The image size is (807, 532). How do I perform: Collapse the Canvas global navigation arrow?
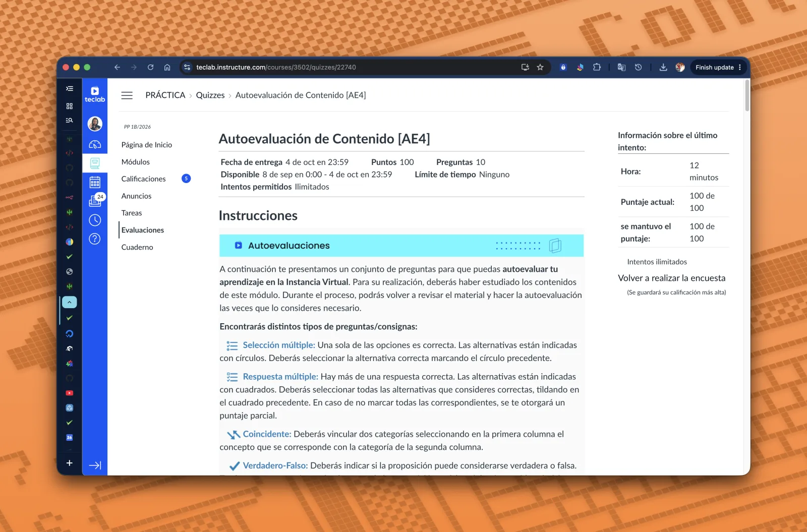[95, 465]
